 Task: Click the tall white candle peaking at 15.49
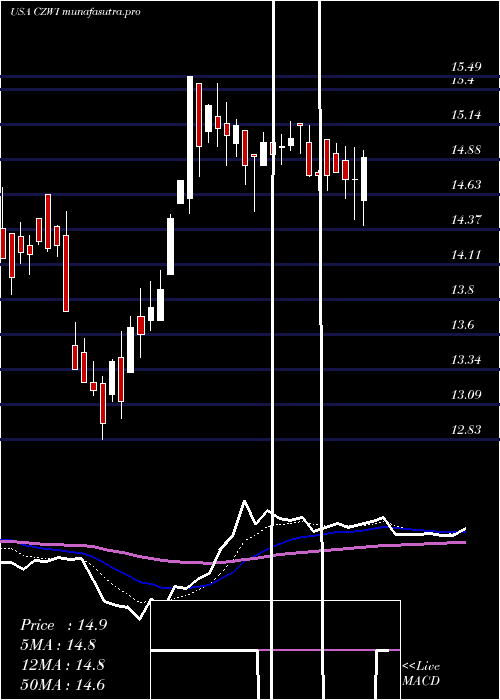coord(190,138)
